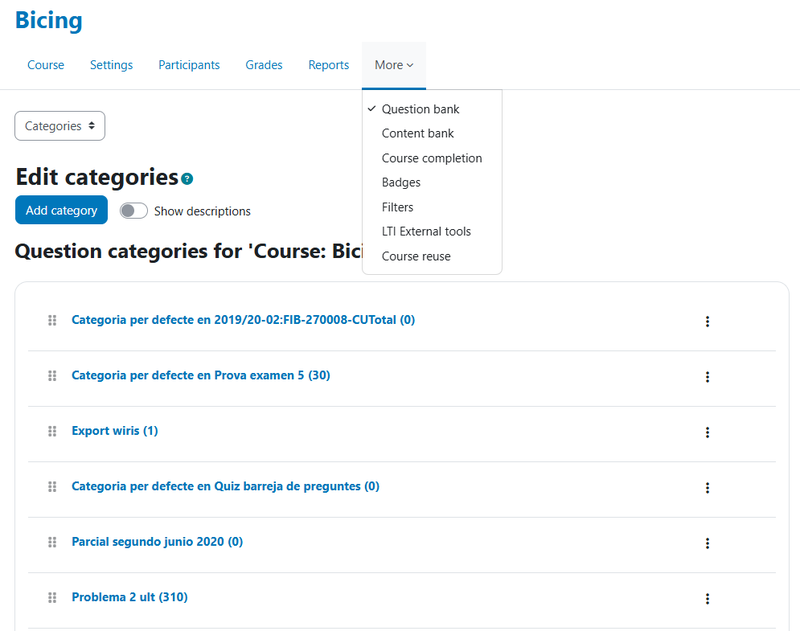Click the checkmark beside Question bank
Viewport: 800px width, 631px height.
point(372,108)
